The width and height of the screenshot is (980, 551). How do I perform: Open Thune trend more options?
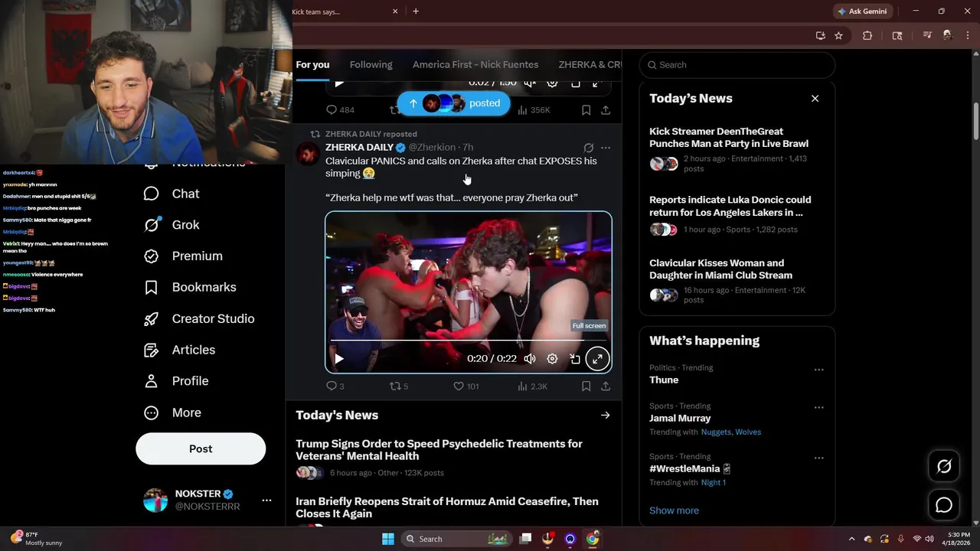[818, 370]
